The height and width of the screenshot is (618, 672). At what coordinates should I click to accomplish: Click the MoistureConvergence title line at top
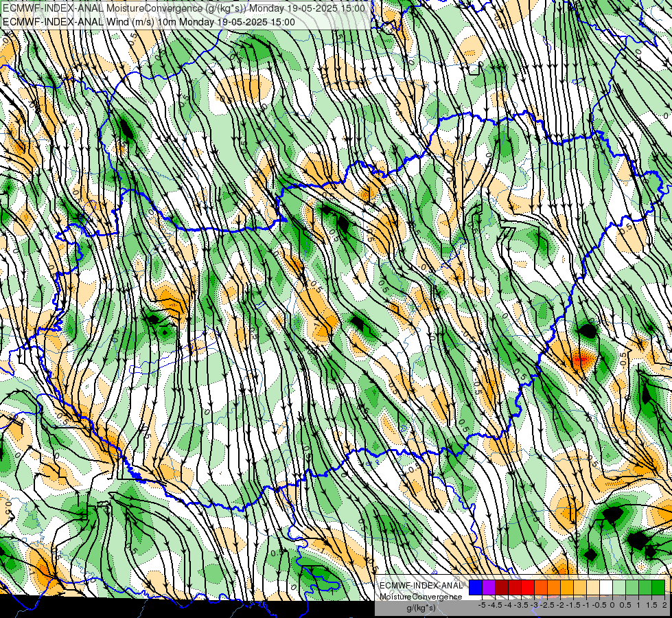pyautogui.click(x=184, y=8)
